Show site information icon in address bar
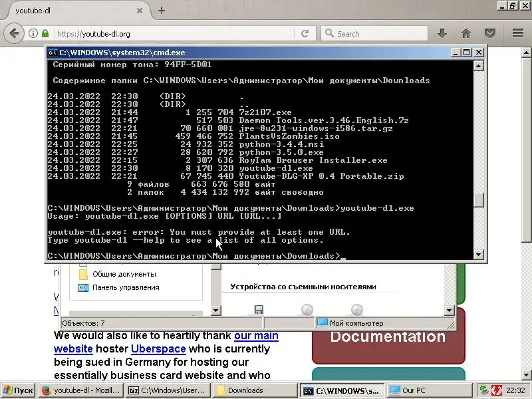The width and height of the screenshot is (532, 399). pos(33,34)
